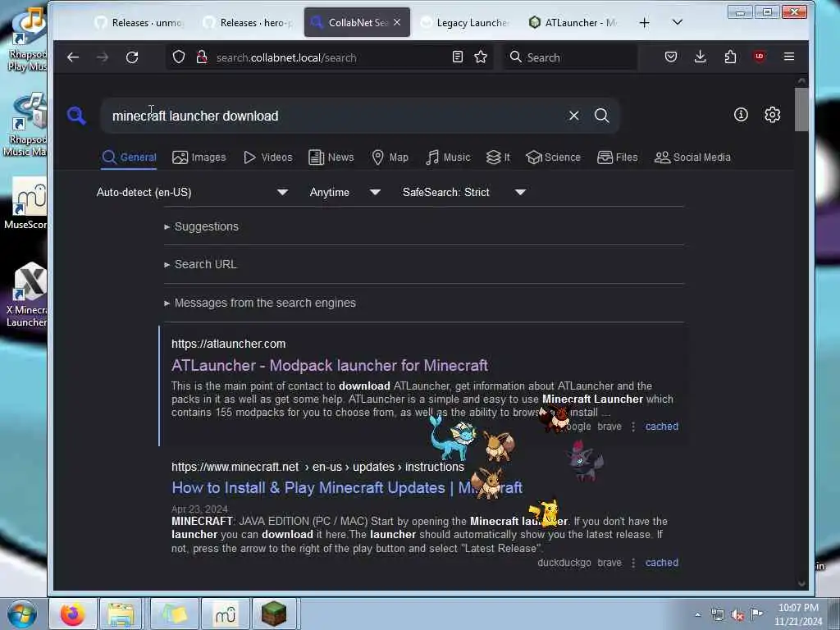This screenshot has width=840, height=630.
Task: Open Firefox from the taskbar
Action: coord(73,614)
